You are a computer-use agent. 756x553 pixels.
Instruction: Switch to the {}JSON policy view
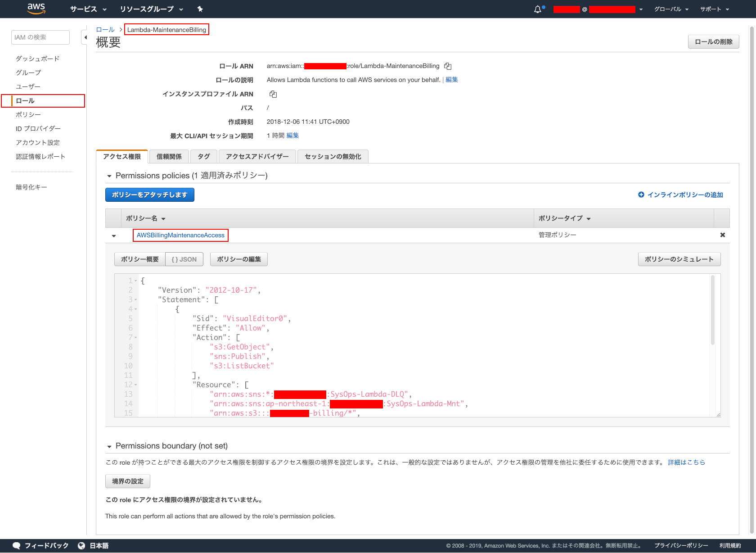(184, 259)
